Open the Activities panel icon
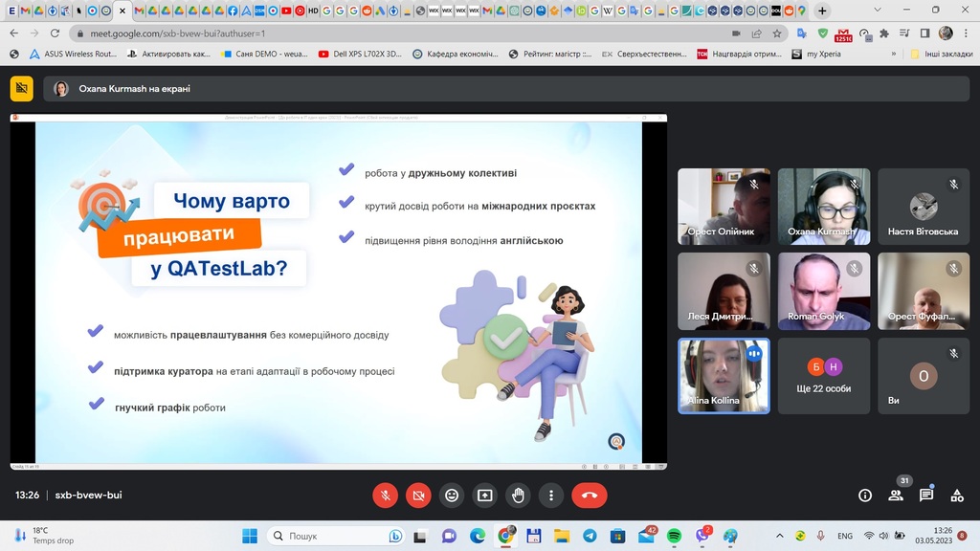980x551 pixels. 957,496
